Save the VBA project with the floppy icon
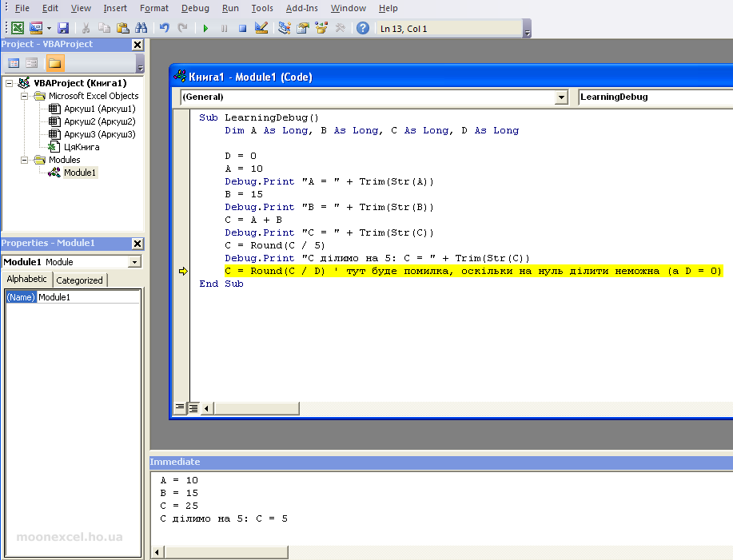The width and height of the screenshot is (733, 560). (x=63, y=28)
